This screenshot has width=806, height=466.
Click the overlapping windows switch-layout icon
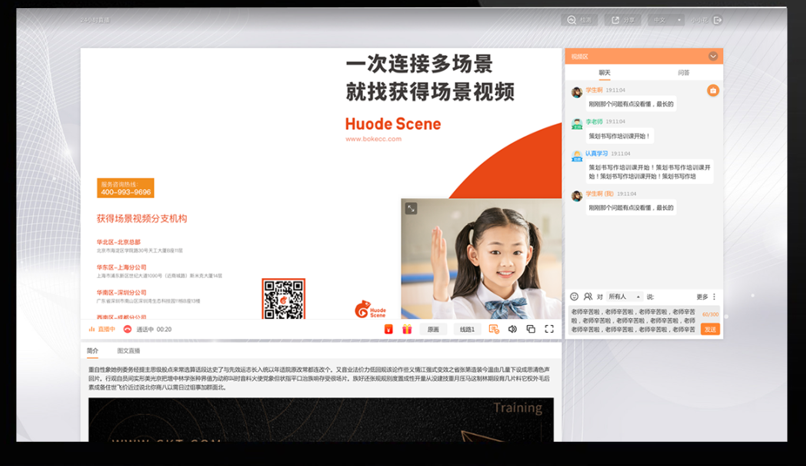(530, 329)
